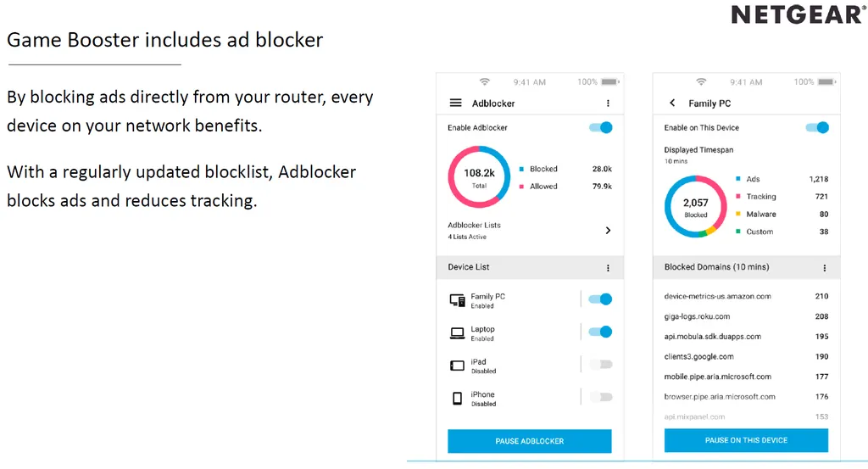
Task: Click the 108.2k Total donut chart
Action: (479, 176)
